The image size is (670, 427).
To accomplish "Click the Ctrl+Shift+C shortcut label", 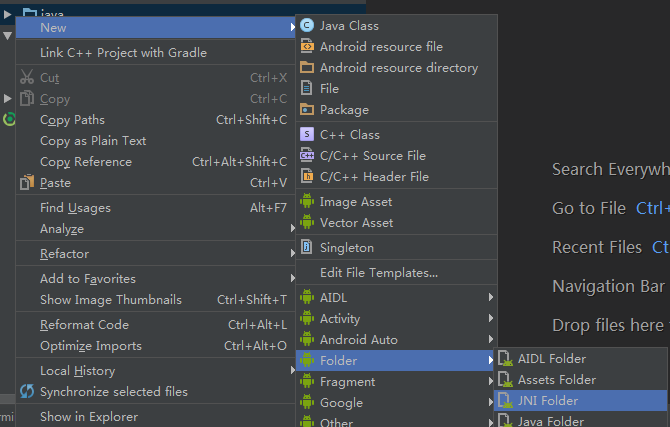I will click(x=251, y=120).
